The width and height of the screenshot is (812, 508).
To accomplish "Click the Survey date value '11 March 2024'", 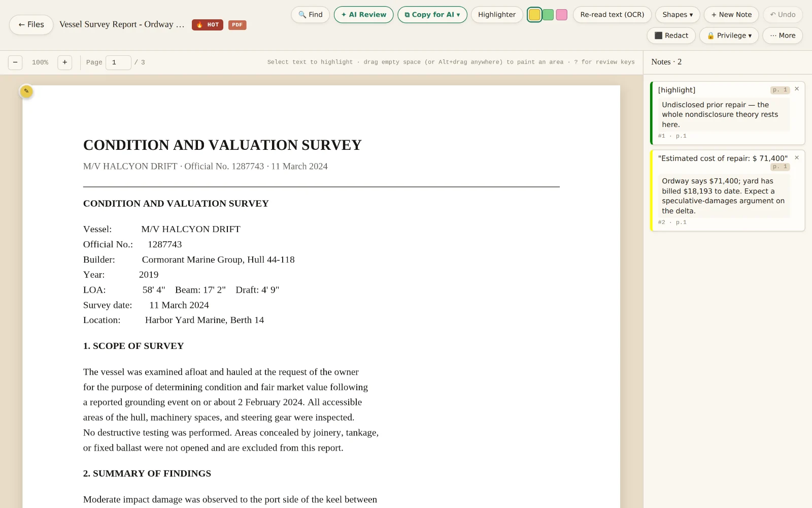I will click(179, 305).
